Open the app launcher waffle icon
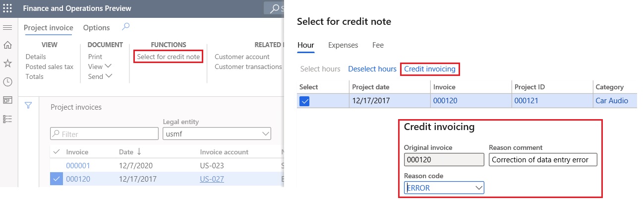Viewport: 644px width, 204px height. tap(7, 8)
